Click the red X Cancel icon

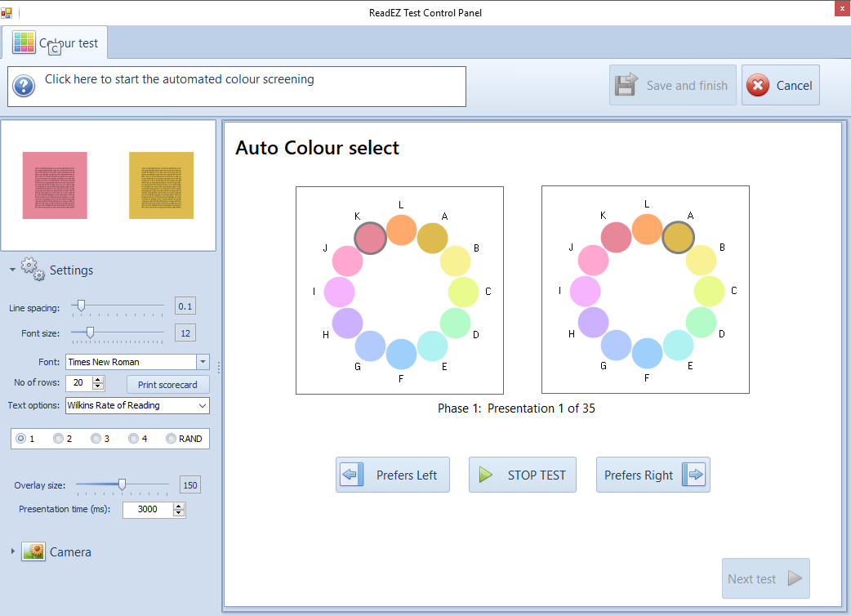758,86
